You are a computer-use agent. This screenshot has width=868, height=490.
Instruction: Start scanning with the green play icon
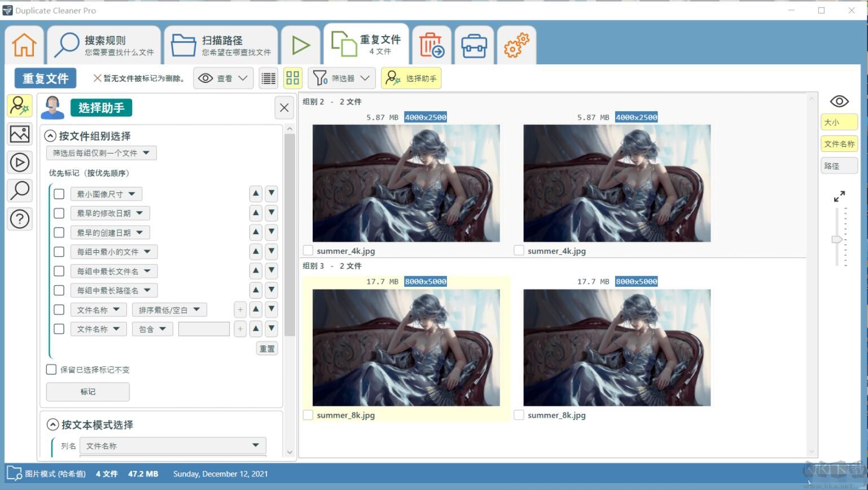[x=301, y=45]
